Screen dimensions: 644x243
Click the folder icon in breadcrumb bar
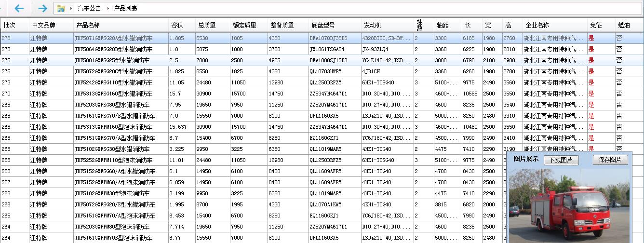(61, 9)
